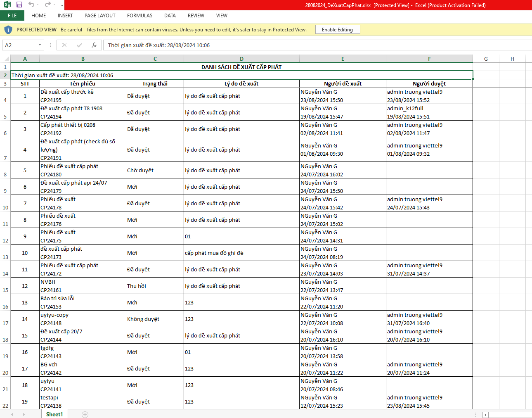
Task: Click the Thu hồi status cell
Action: (155, 286)
